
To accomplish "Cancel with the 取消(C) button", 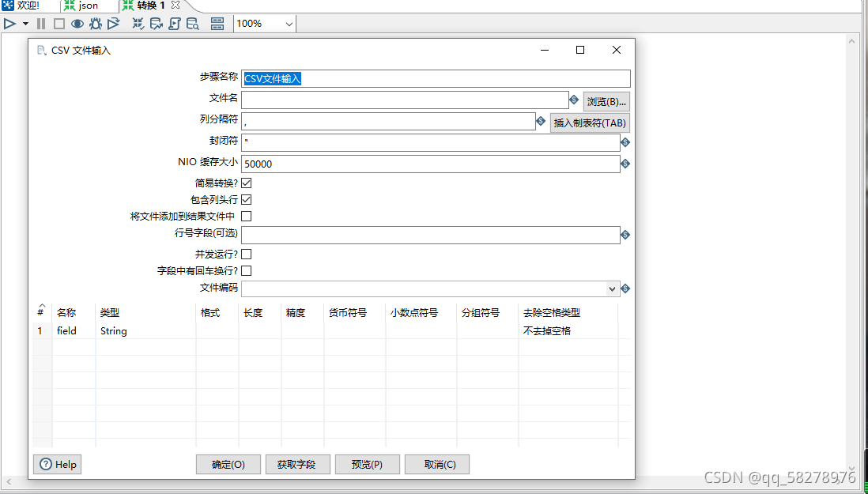I will click(x=437, y=464).
